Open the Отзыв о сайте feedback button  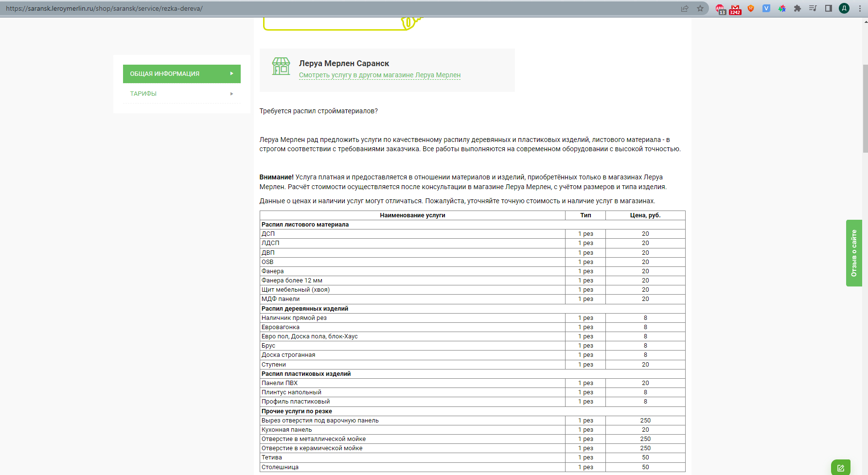854,253
